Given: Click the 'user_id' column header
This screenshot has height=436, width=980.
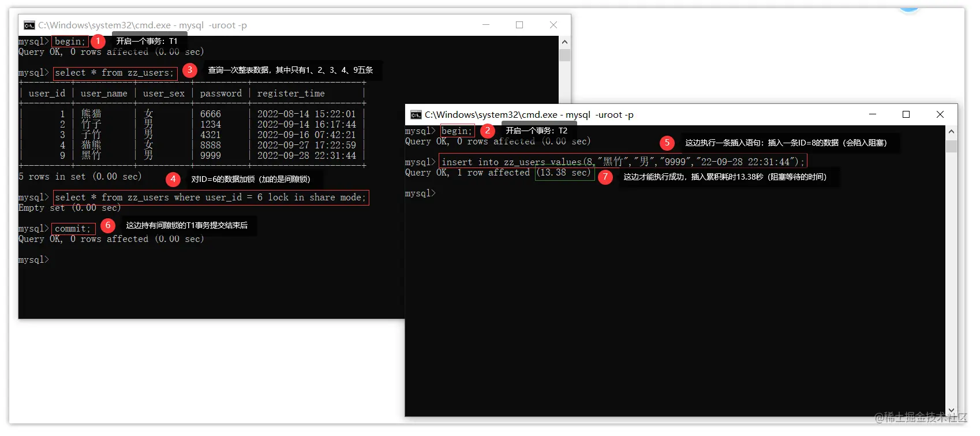Looking at the screenshot, I should pyautogui.click(x=47, y=94).
